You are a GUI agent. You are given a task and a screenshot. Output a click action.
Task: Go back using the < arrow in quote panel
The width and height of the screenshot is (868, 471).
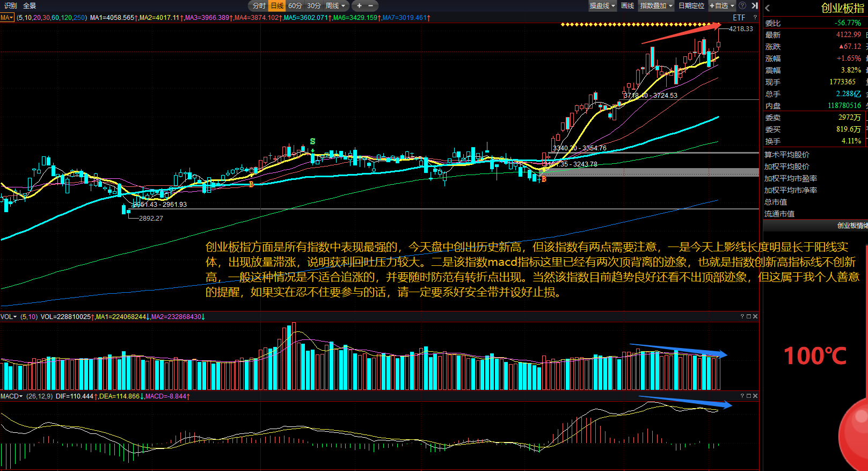click(768, 8)
